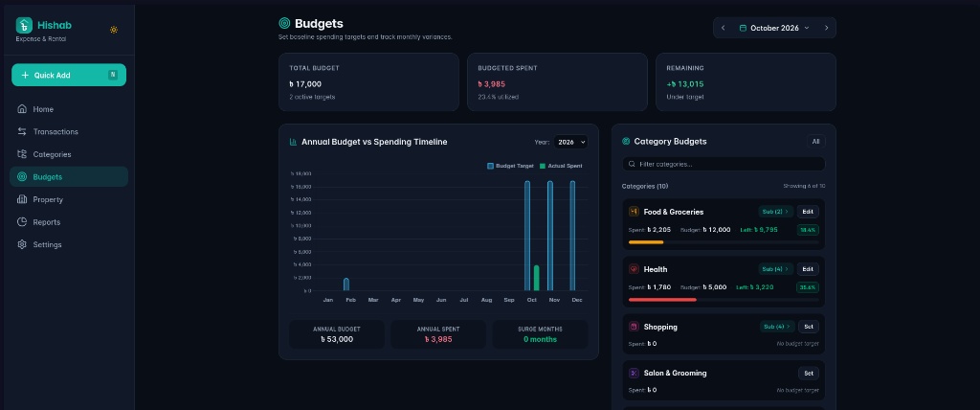Click the Categories tree icon

tap(22, 154)
